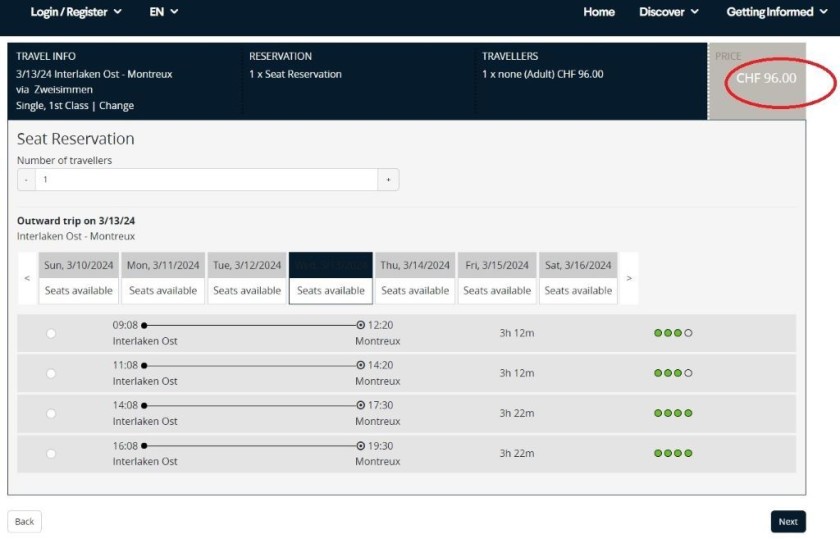Choose the 11:08 departure radio button
This screenshot has height=539, width=840.
pyautogui.click(x=51, y=373)
